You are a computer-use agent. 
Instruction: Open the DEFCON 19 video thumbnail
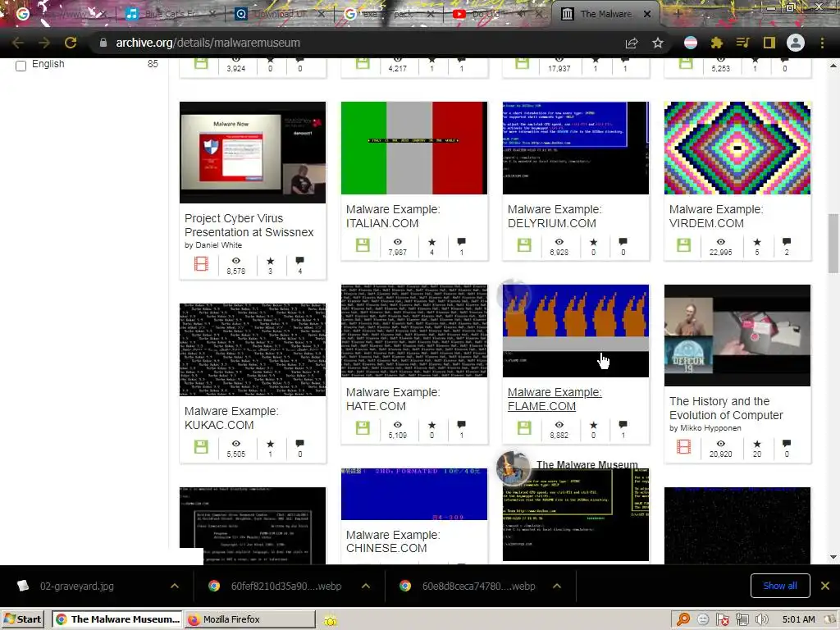point(737,335)
